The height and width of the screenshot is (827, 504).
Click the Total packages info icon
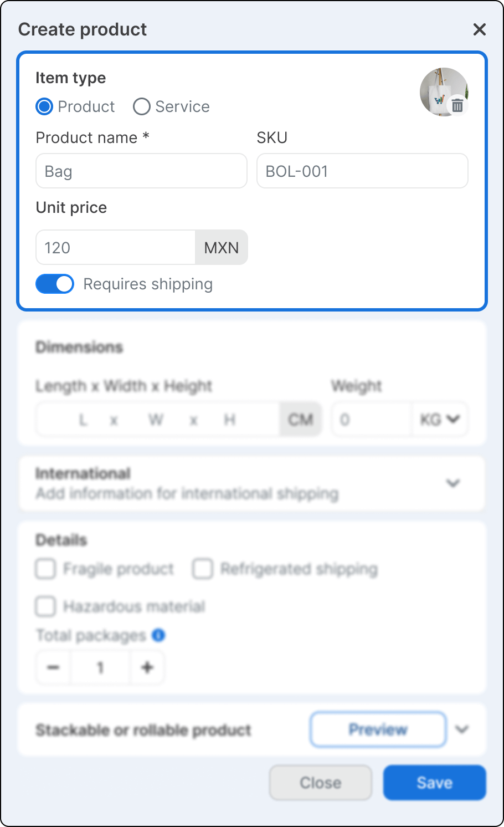158,635
